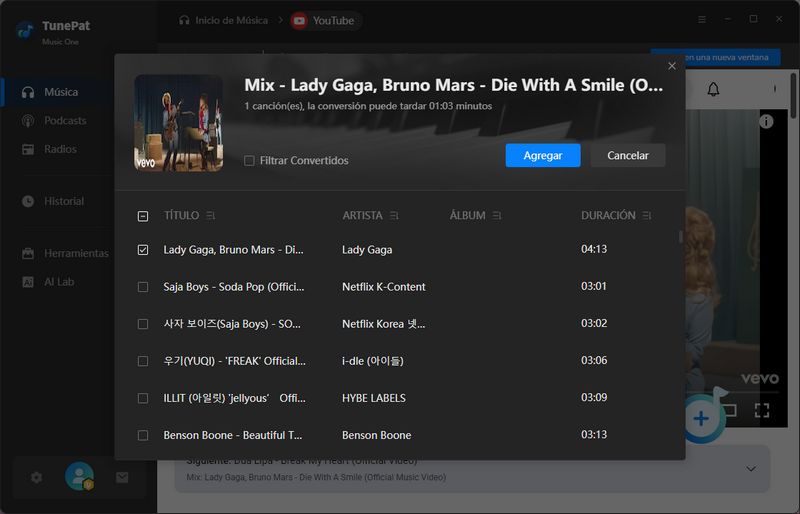Viewport: 800px width, 514px height.
Task: Check the ILLIT 'jellyous' row
Action: point(143,398)
